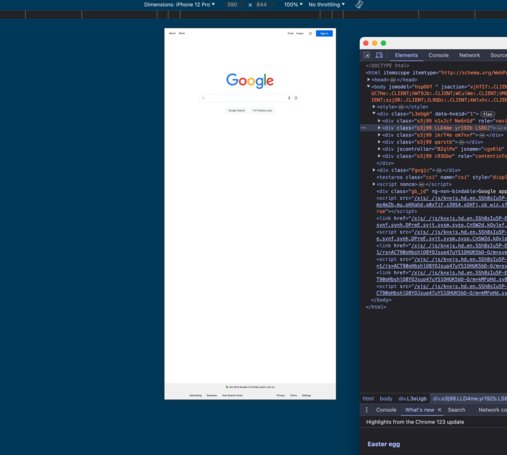507x455 pixels.
Task: Open the Images link
Action: pos(300,33)
